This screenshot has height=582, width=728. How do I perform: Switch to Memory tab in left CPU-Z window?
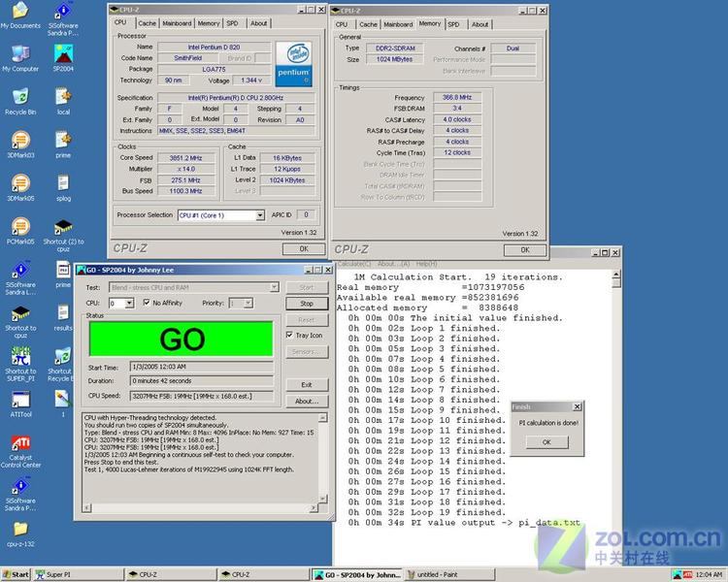[x=209, y=23]
